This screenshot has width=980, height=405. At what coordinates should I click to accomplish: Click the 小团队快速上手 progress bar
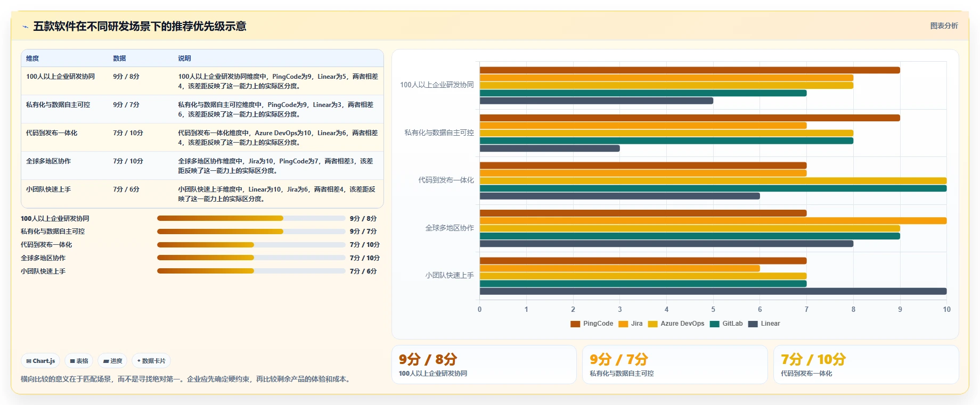click(251, 271)
